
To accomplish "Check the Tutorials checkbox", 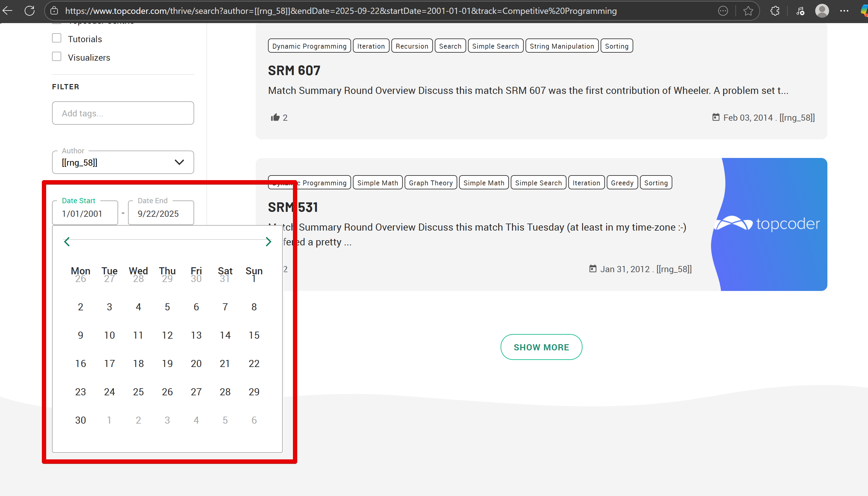I will 57,38.
